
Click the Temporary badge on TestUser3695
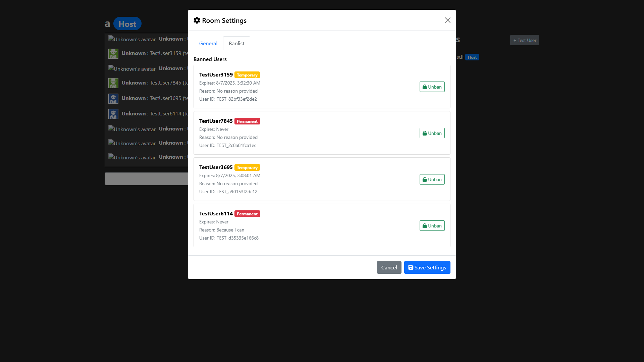coord(247,168)
